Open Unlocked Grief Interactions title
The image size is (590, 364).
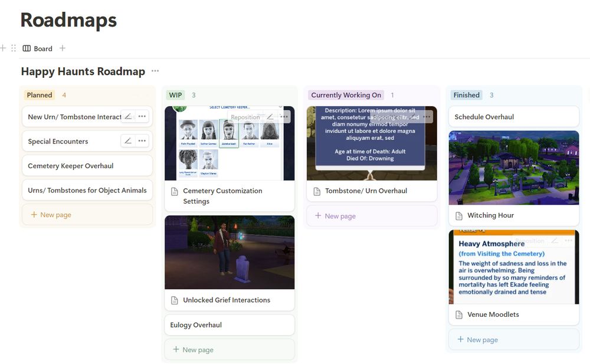point(227,300)
